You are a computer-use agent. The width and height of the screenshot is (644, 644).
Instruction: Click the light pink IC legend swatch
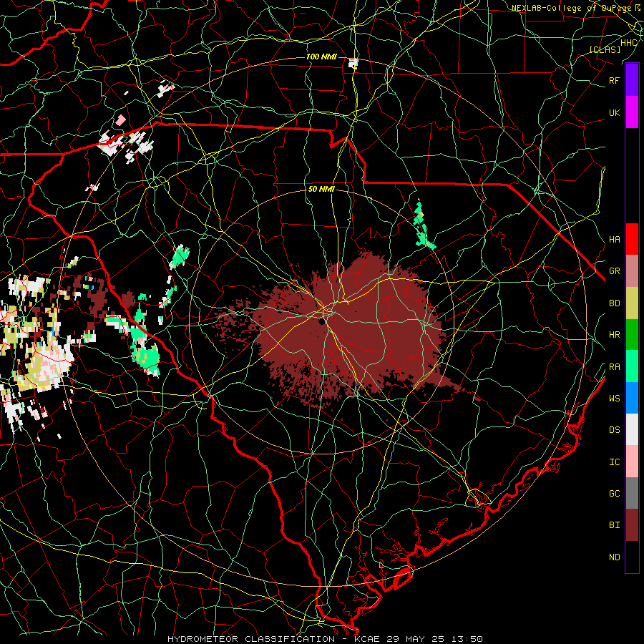click(x=632, y=462)
